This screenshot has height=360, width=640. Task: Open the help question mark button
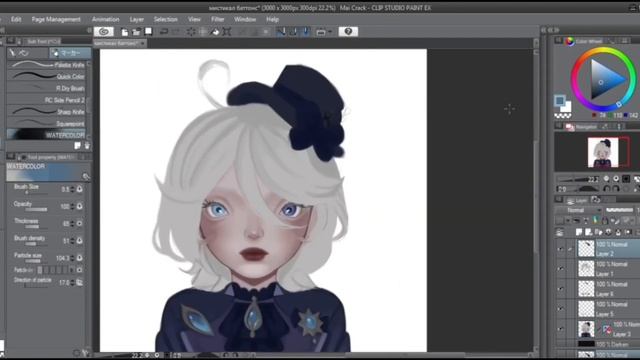348,31
